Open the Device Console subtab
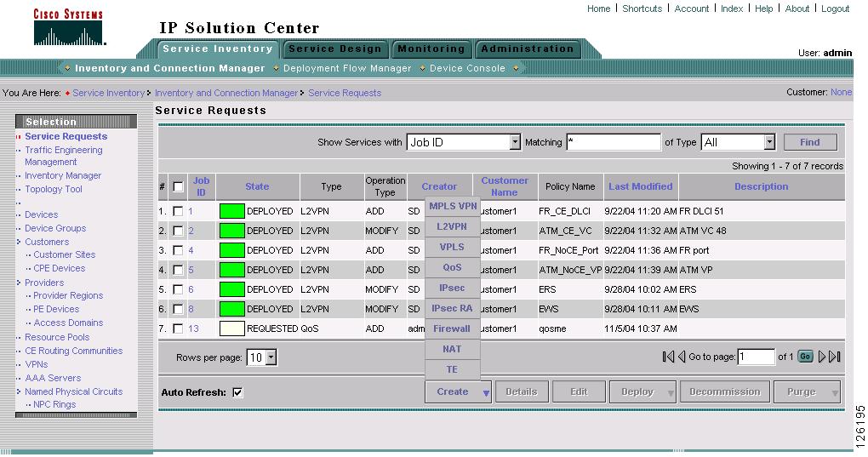Viewport: 868px width, 457px height. click(467, 68)
